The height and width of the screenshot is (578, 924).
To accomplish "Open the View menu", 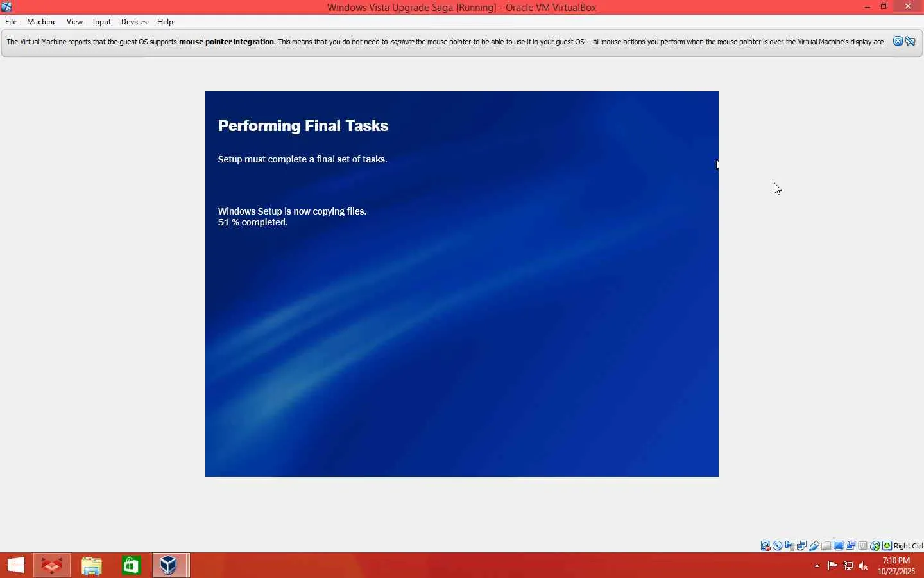I will [x=74, y=22].
